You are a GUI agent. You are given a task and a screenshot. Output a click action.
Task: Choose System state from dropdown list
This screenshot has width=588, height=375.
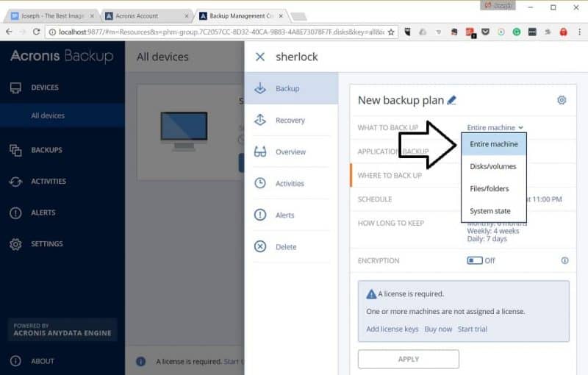coord(494,211)
